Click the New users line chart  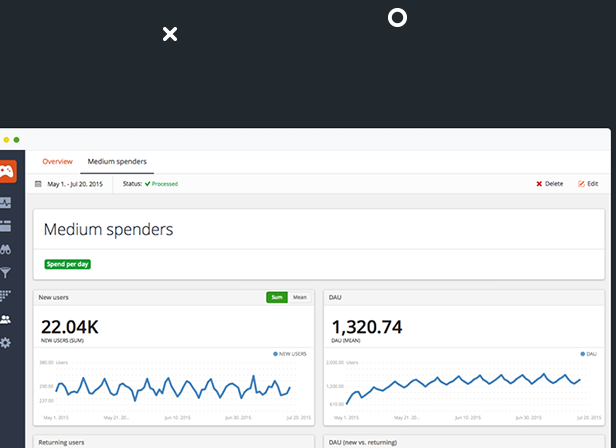pyautogui.click(x=173, y=388)
